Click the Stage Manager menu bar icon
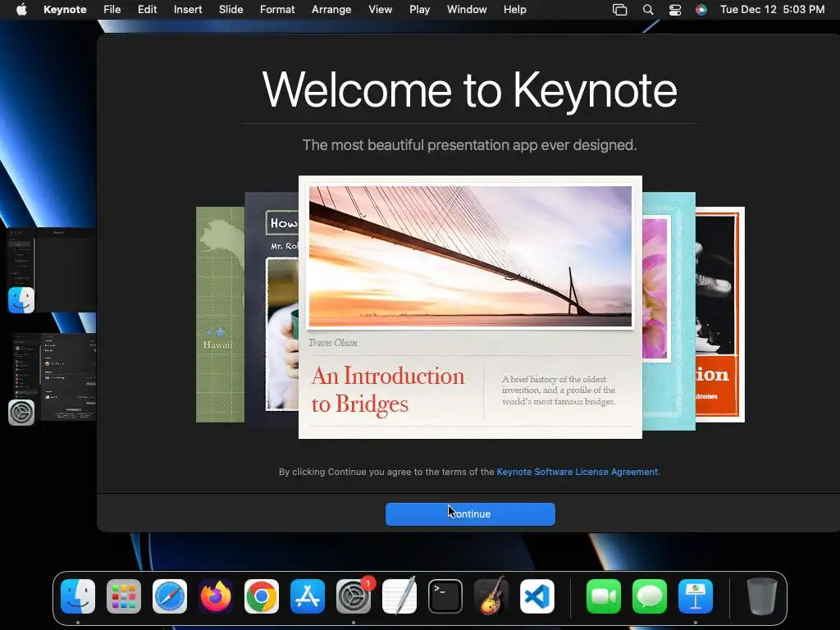This screenshot has height=630, width=840. point(620,10)
